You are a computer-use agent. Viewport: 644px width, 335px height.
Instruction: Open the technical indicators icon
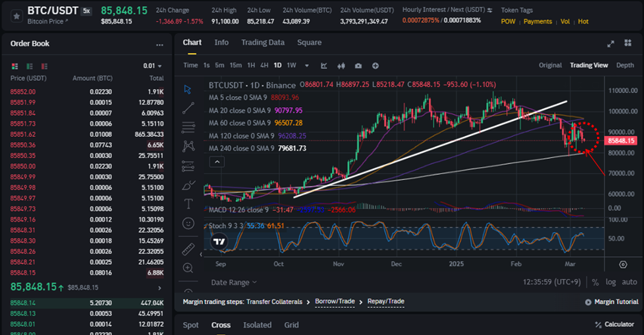(x=324, y=66)
